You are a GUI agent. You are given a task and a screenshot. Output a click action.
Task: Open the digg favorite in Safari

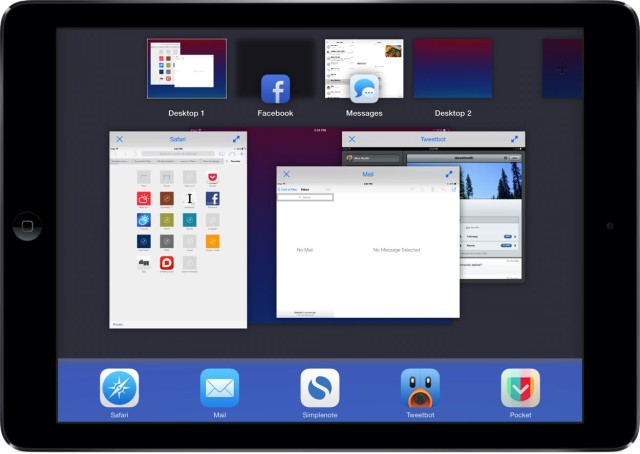(144, 263)
